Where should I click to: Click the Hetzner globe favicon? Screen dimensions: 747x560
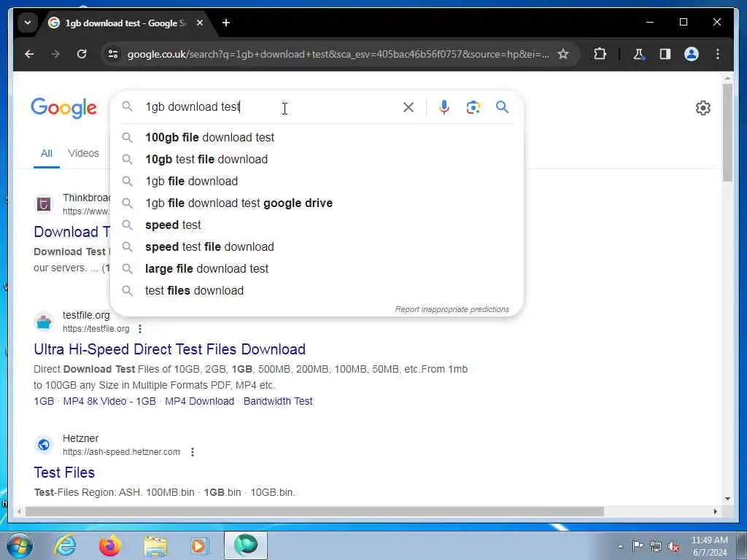click(44, 446)
